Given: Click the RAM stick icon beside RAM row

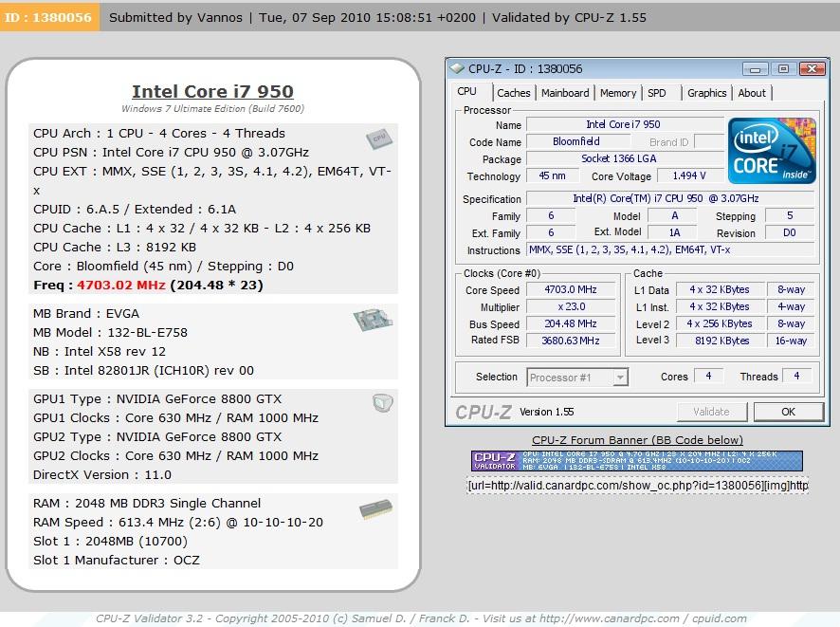Looking at the screenshot, I should coord(376,509).
